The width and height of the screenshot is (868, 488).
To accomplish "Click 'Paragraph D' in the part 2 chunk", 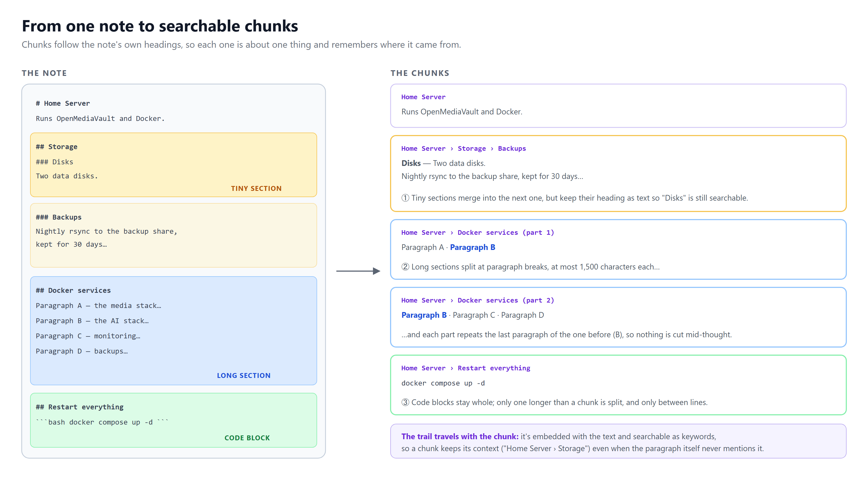I will (522, 315).
